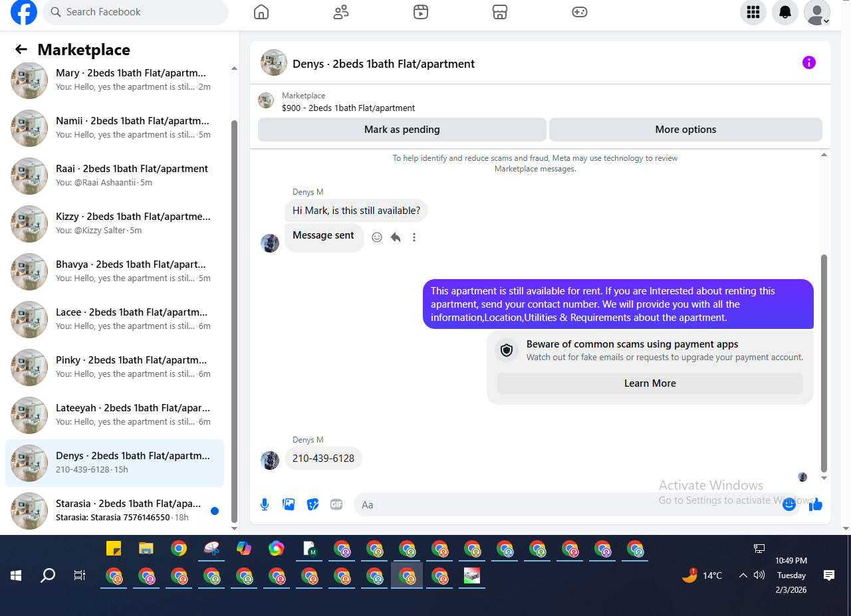Open the Facebook menu grid icon

[x=753, y=12]
